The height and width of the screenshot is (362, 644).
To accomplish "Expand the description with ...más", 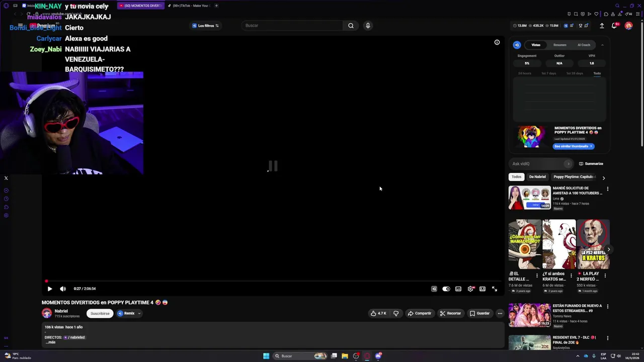I will click(x=50, y=342).
